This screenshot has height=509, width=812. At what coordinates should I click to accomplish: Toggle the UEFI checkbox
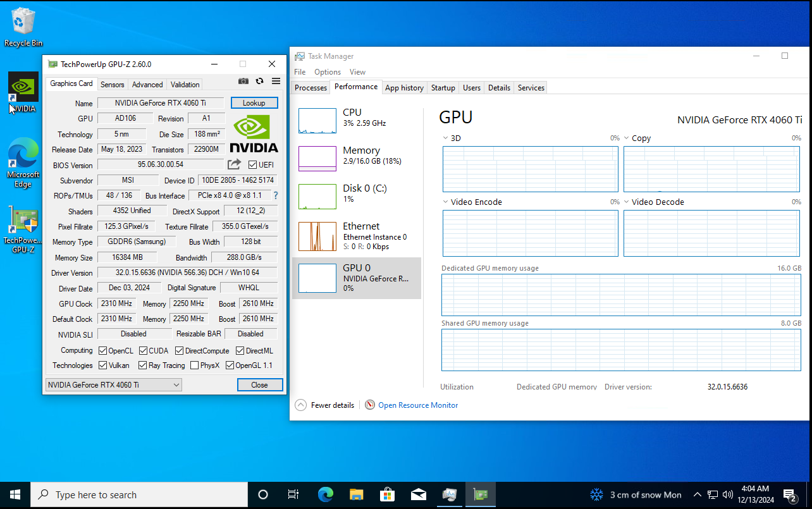pyautogui.click(x=253, y=165)
